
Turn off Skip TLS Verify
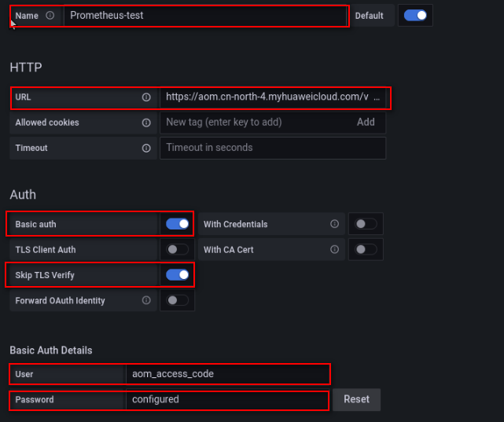[178, 275]
